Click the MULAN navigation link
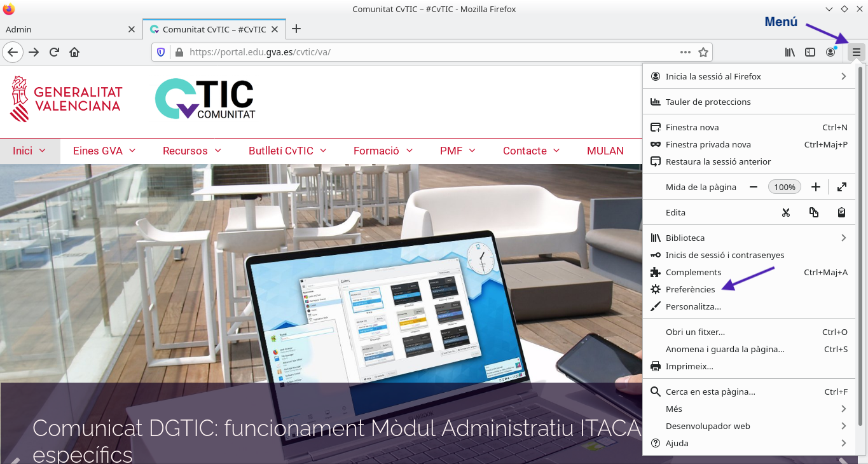The width and height of the screenshot is (868, 464). pos(605,151)
